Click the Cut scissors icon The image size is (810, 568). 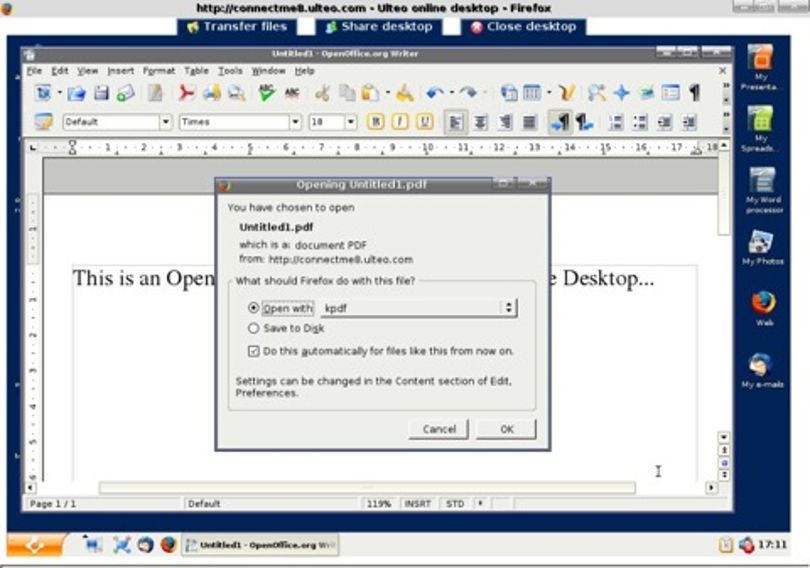point(322,93)
